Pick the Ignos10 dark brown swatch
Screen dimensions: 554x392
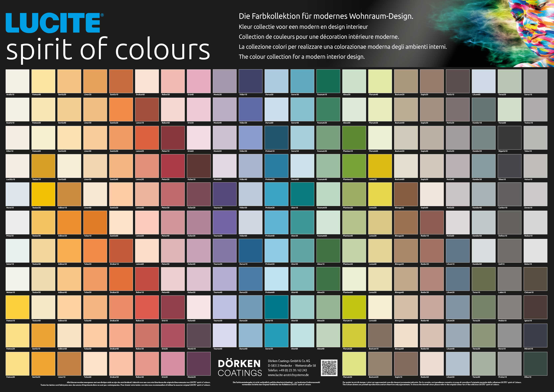(535, 307)
